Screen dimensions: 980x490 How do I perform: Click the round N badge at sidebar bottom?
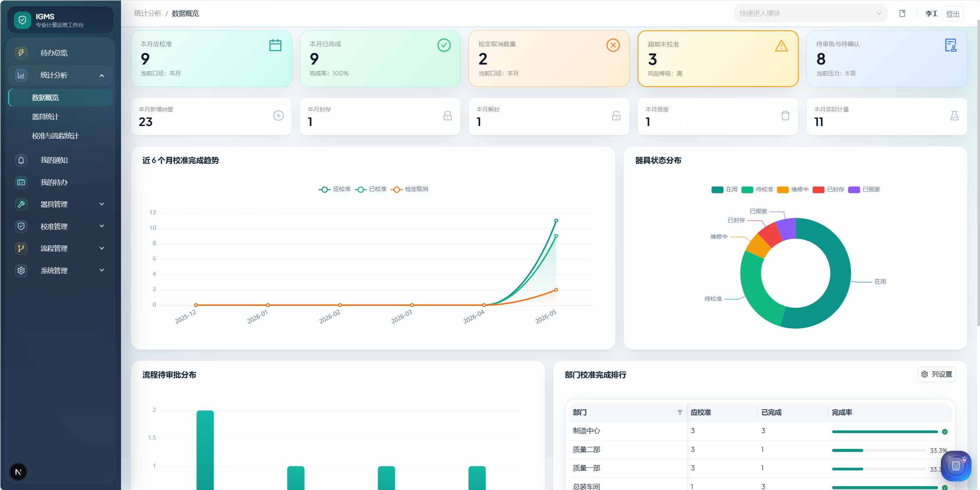(x=18, y=472)
